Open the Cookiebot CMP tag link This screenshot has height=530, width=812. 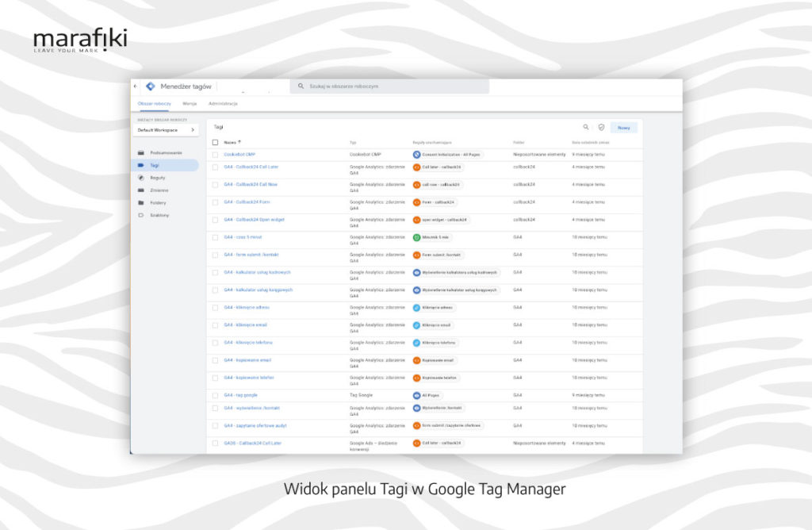pyautogui.click(x=239, y=155)
